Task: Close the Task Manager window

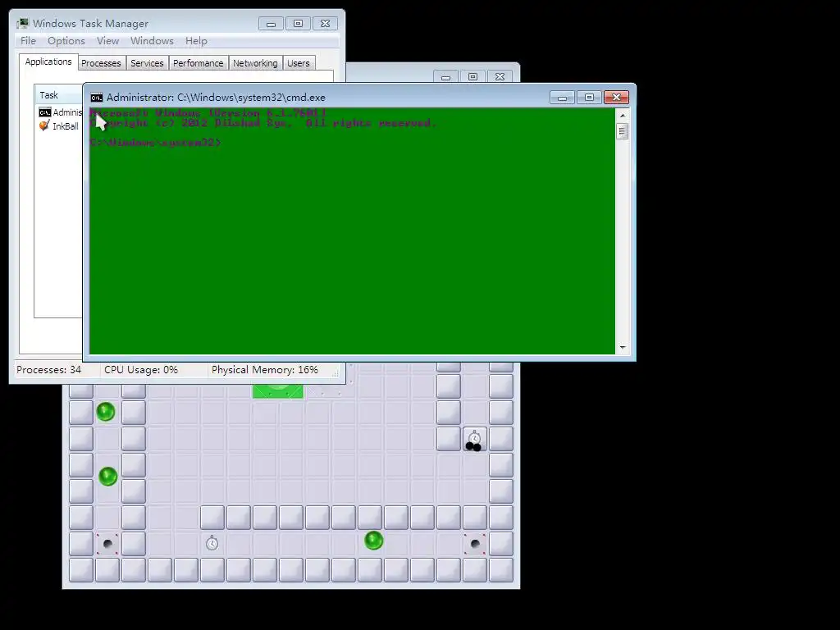Action: pyautogui.click(x=325, y=24)
